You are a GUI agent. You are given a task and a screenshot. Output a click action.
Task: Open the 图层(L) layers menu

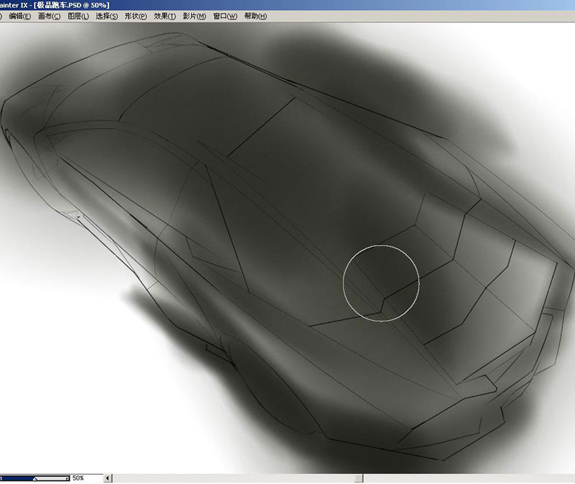coord(78,16)
